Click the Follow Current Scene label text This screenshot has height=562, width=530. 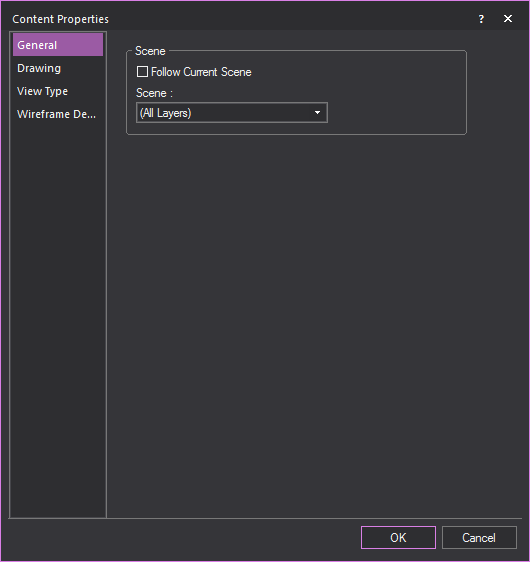[201, 72]
